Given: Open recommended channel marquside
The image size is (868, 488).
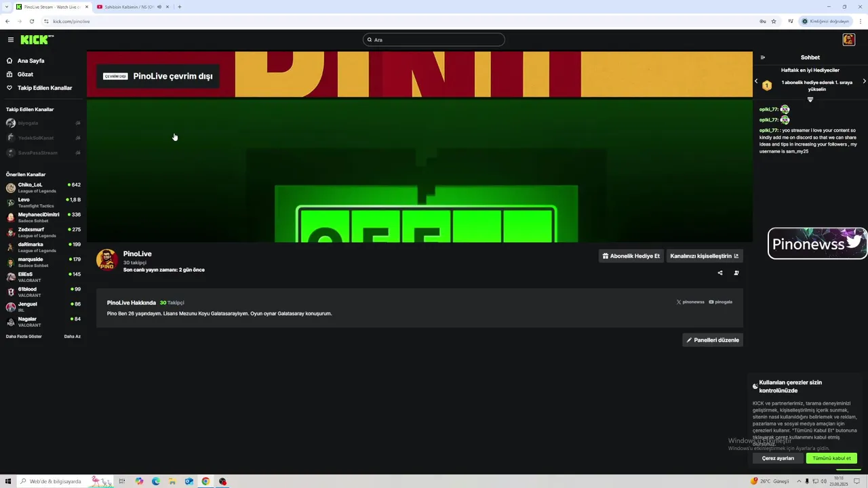Looking at the screenshot, I should [43, 262].
